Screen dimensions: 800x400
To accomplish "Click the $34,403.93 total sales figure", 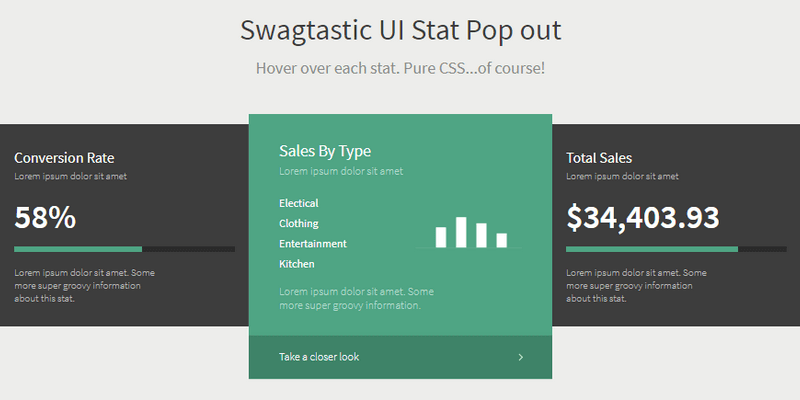I will [x=643, y=217].
